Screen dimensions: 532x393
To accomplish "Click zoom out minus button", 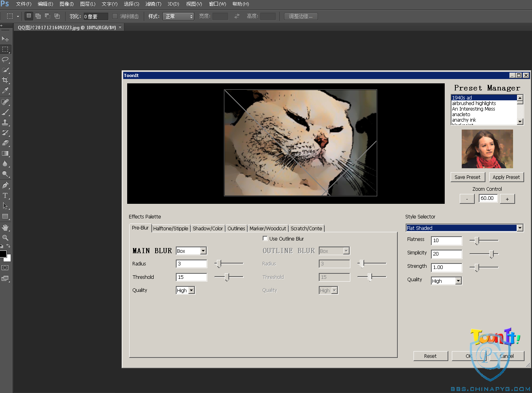I will [x=467, y=199].
